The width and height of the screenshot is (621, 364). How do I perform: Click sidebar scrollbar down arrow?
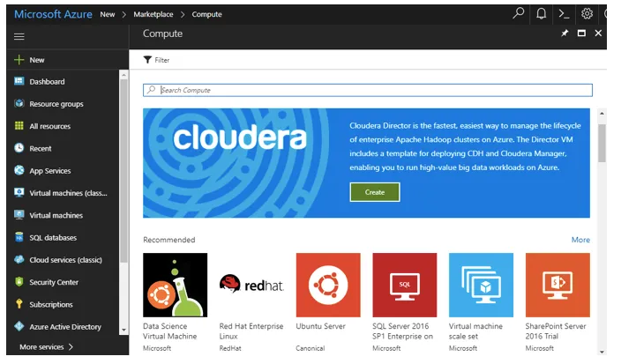123,330
